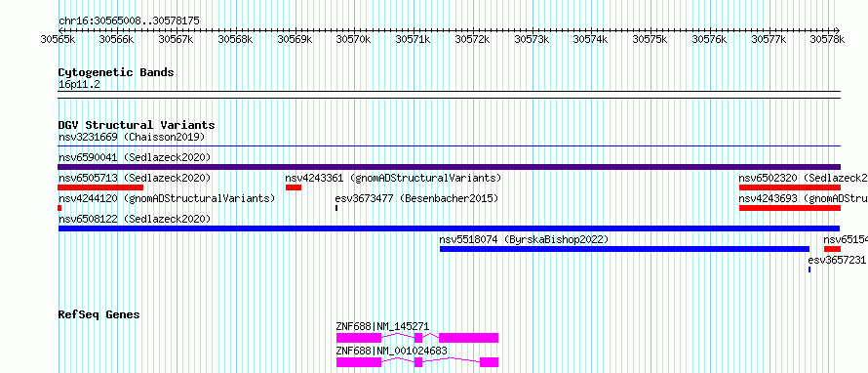This screenshot has height=373, width=868.
Task: Click last large exon of NM_145271
Action: tap(469, 338)
